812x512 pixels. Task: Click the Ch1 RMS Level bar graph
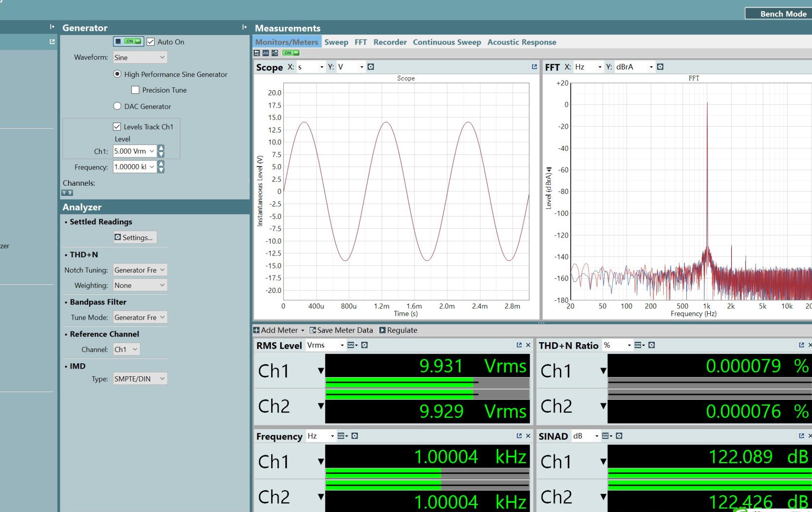427,382
